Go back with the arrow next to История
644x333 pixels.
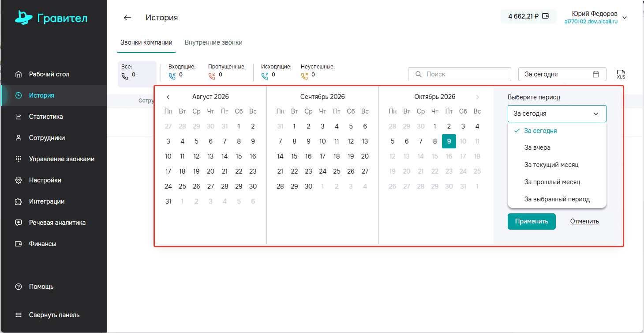click(127, 18)
